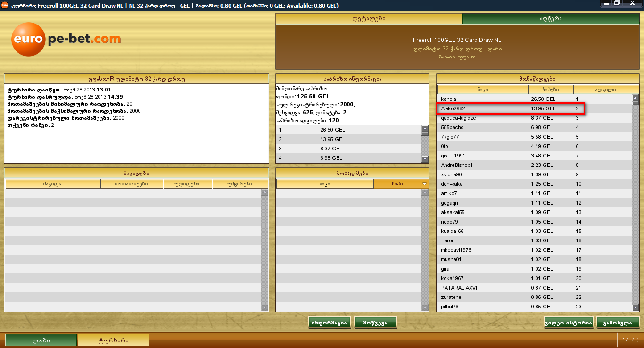Open ვიდეო ისტორია
Image resolution: width=644 pixels, height=348 pixels.
[x=569, y=323]
